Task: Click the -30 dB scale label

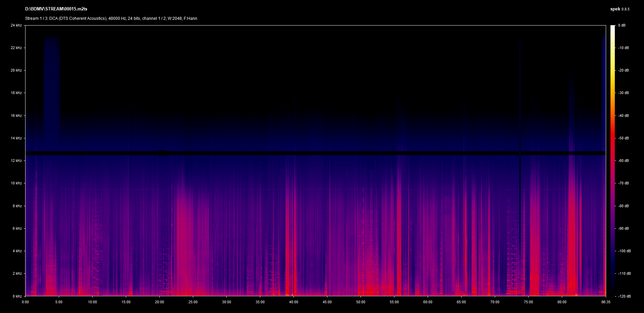Action: coord(624,93)
